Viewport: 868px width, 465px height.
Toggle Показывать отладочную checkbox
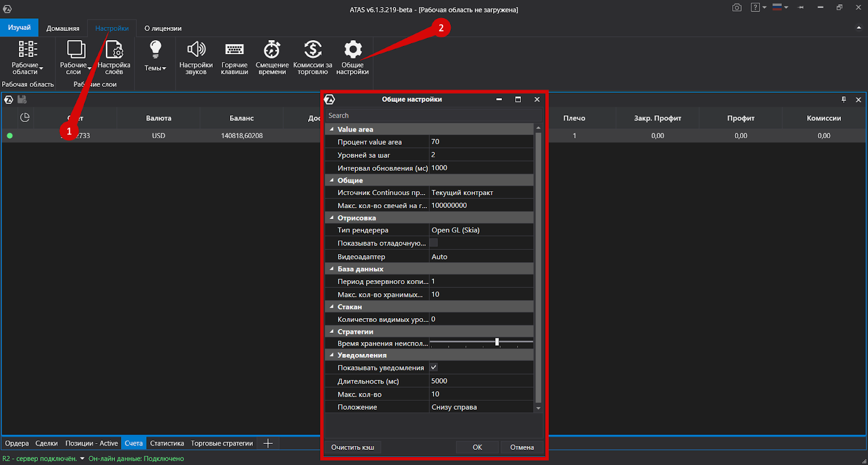[433, 243]
